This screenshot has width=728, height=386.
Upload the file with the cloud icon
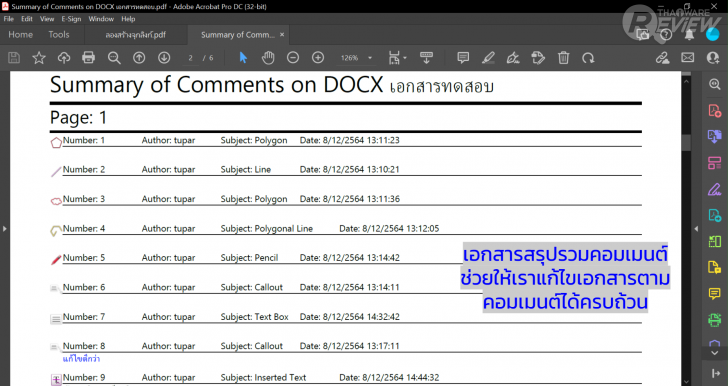(x=64, y=58)
